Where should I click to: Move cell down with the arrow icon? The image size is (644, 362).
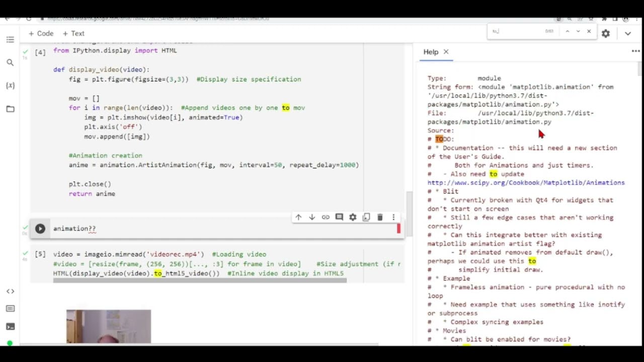click(312, 217)
